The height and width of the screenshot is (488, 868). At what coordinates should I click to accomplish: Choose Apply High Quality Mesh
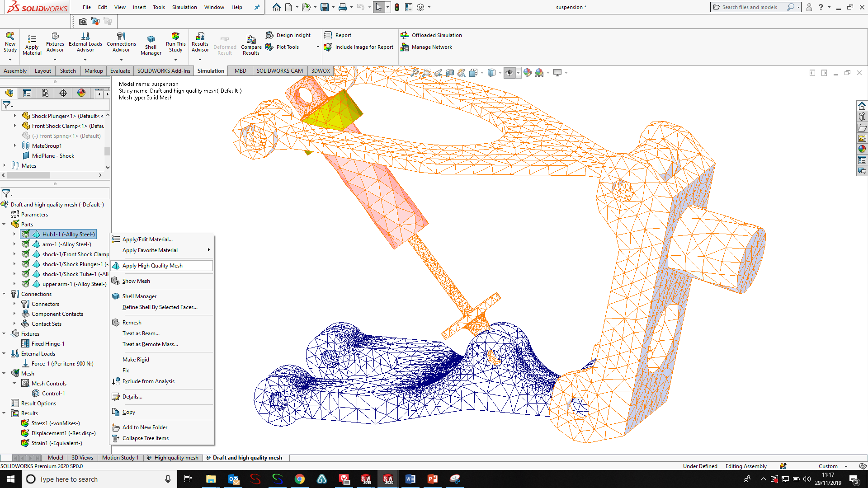(x=152, y=266)
